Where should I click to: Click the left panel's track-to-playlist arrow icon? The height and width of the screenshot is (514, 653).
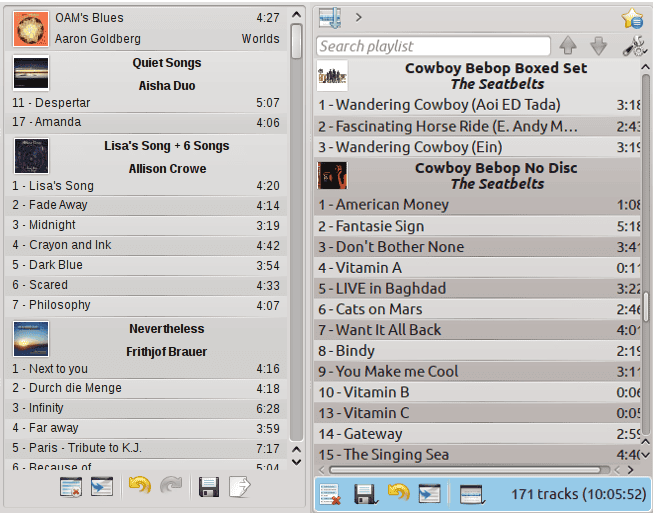coord(102,487)
